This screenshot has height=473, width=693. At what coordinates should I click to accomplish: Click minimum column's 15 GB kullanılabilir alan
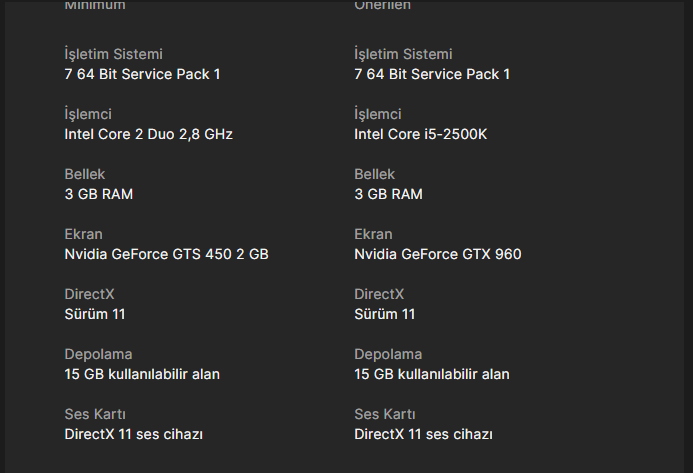coord(142,374)
